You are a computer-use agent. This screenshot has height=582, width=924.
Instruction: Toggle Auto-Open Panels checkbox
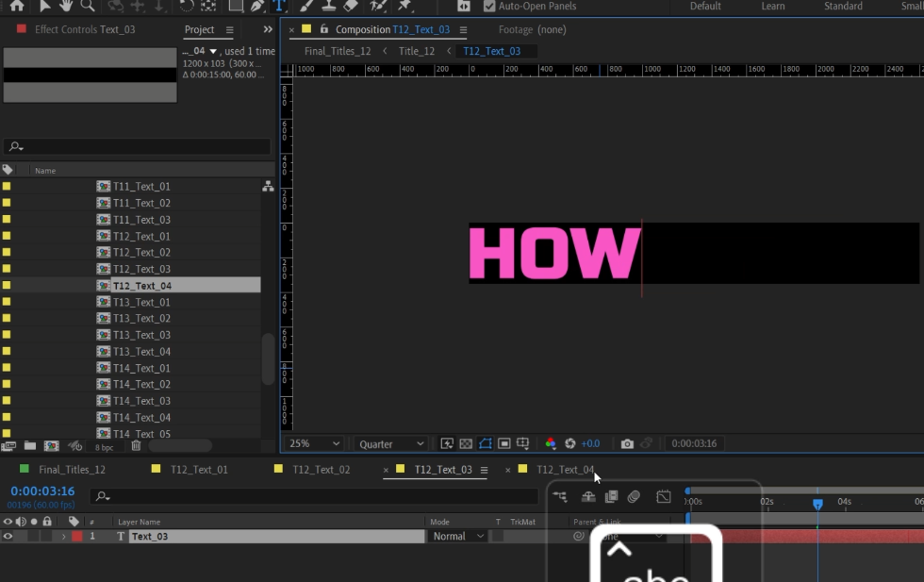tap(489, 6)
